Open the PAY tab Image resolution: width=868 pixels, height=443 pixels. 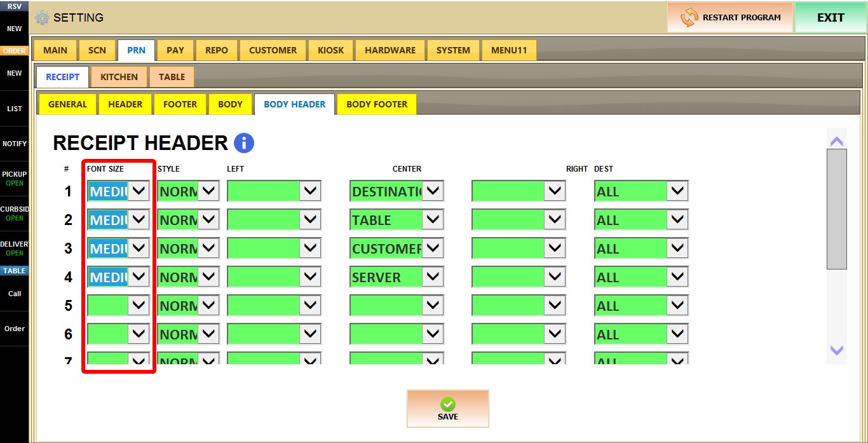(175, 50)
